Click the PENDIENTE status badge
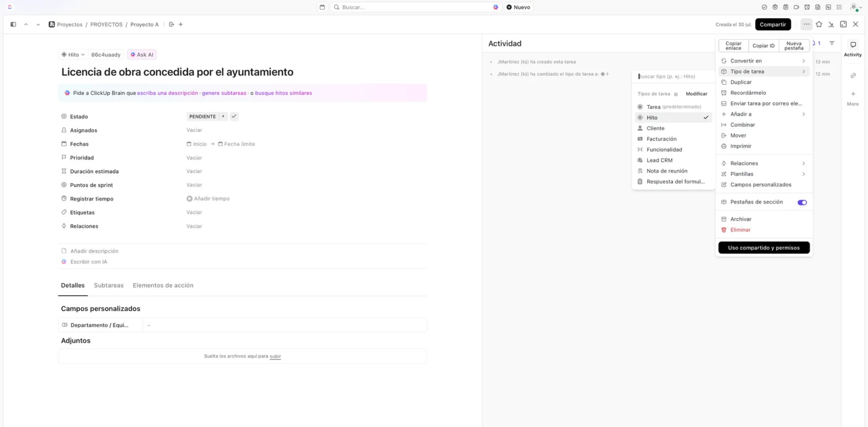Viewport: 868px width, 427px height. pyautogui.click(x=203, y=116)
